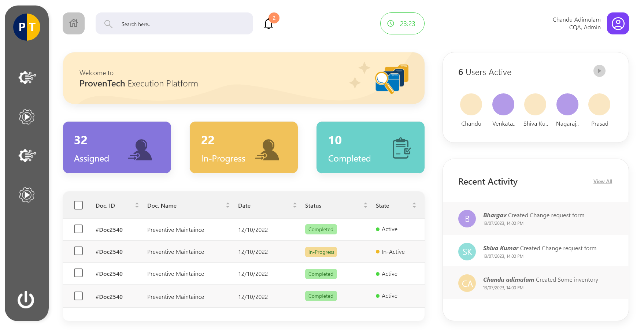Image resolution: width=644 pixels, height=330 pixels.
Task: Click the second circuit automation sidebar icon
Action: coord(26,155)
